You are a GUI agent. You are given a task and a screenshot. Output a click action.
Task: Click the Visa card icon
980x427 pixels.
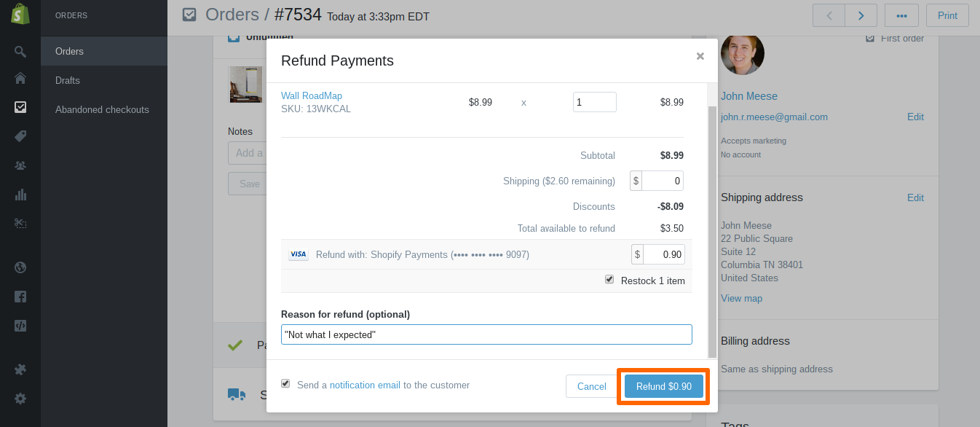click(x=299, y=254)
